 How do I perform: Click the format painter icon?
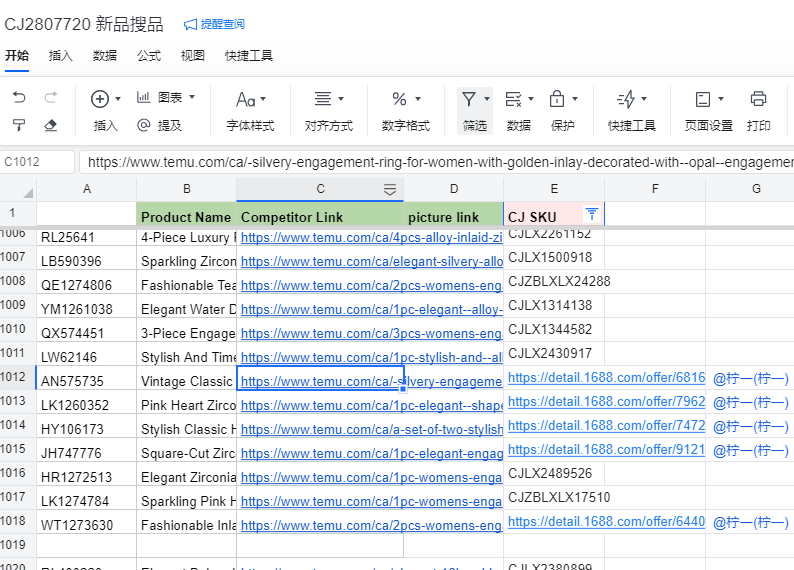point(19,125)
